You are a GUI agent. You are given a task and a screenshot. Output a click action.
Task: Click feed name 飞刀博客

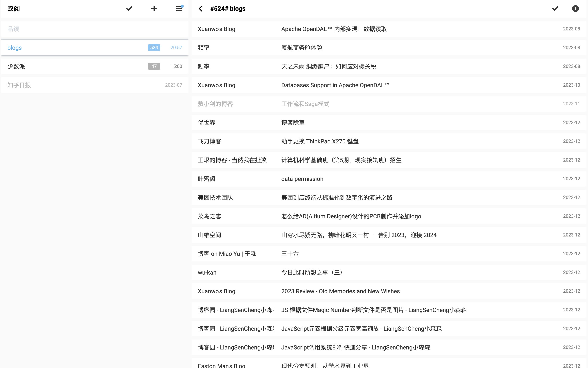210,141
